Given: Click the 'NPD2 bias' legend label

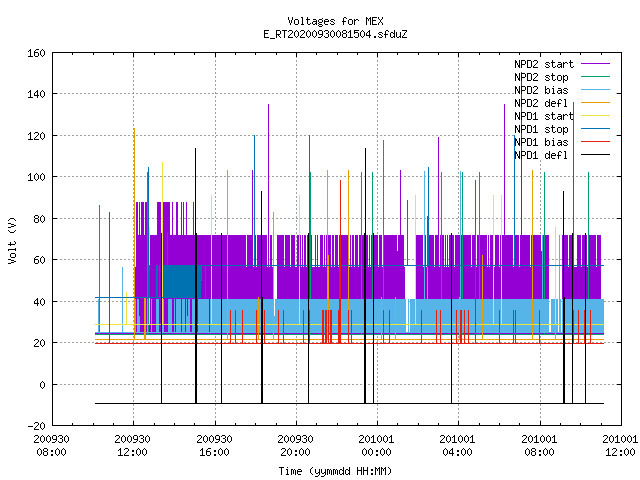Looking at the screenshot, I should click(541, 90).
